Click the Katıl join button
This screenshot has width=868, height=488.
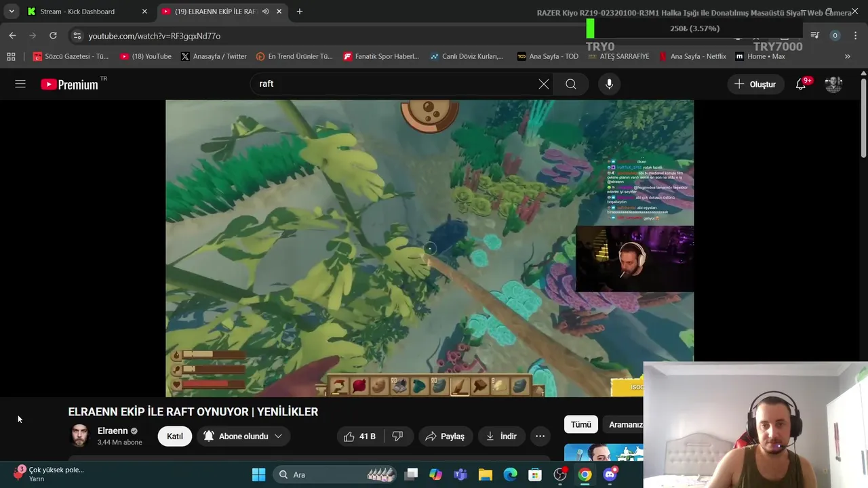pos(175,436)
